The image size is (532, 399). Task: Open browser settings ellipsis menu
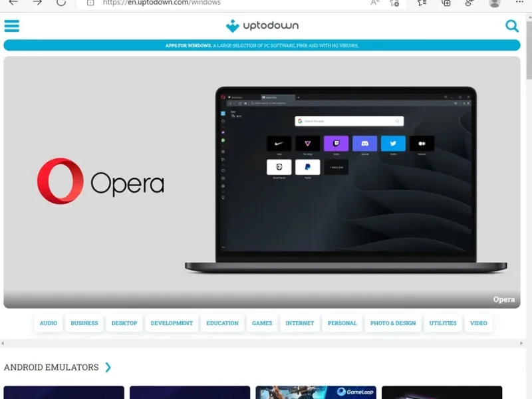click(x=519, y=2)
